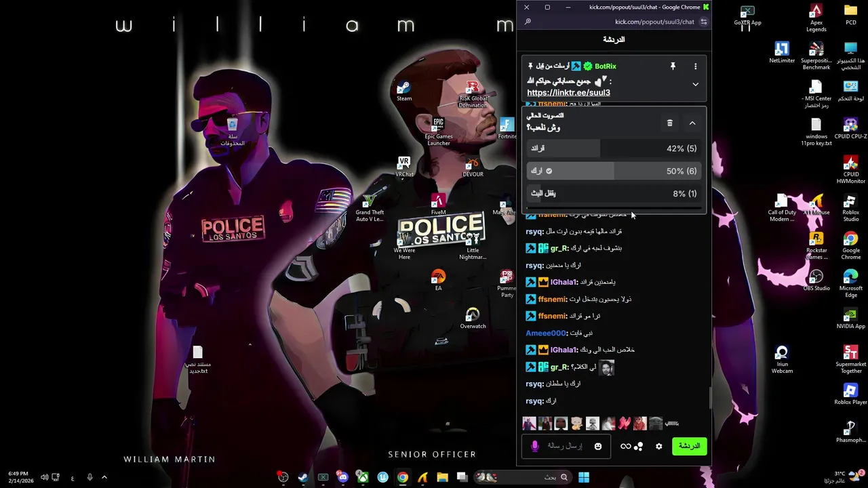
Task: Open Little Nightmares desktop shortcut
Action: pyautogui.click(x=473, y=246)
